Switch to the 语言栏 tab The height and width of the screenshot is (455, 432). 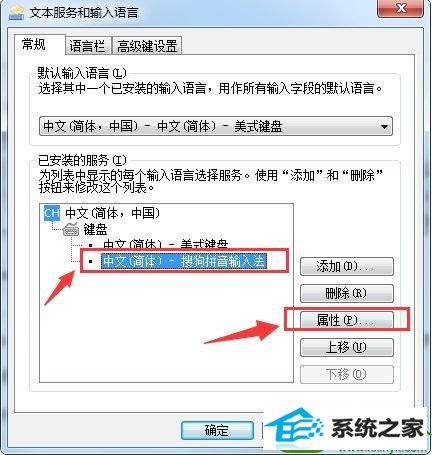point(88,46)
